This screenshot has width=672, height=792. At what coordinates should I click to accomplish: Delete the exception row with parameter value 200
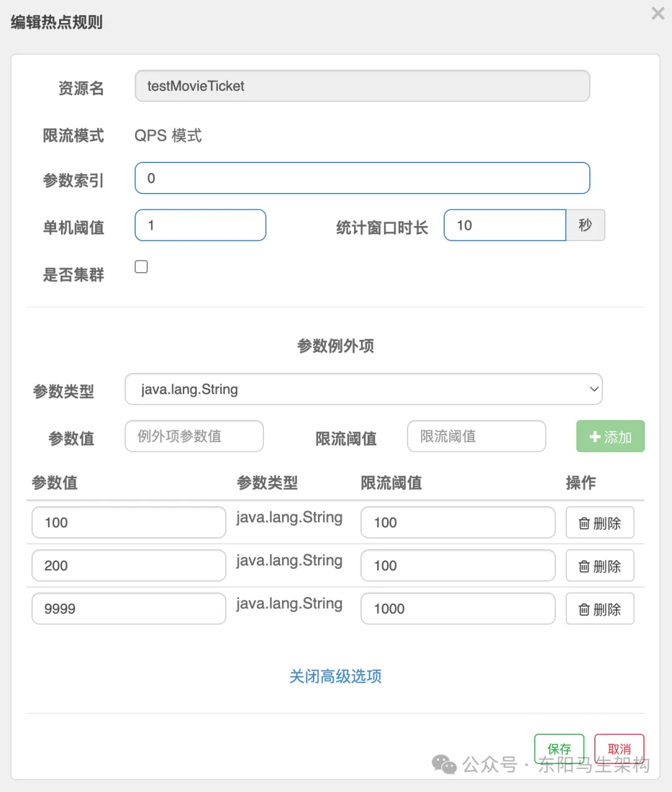click(x=599, y=565)
